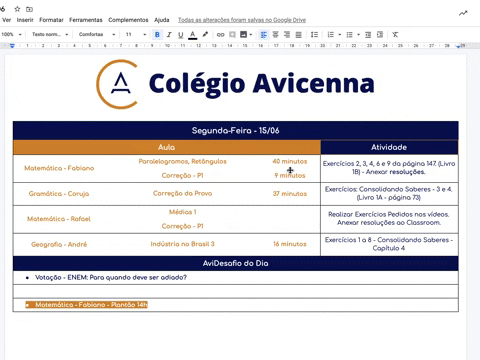Open the Comfortaa font dropdown
Viewport: 480px width, 360px height.
pyautogui.click(x=97, y=34)
